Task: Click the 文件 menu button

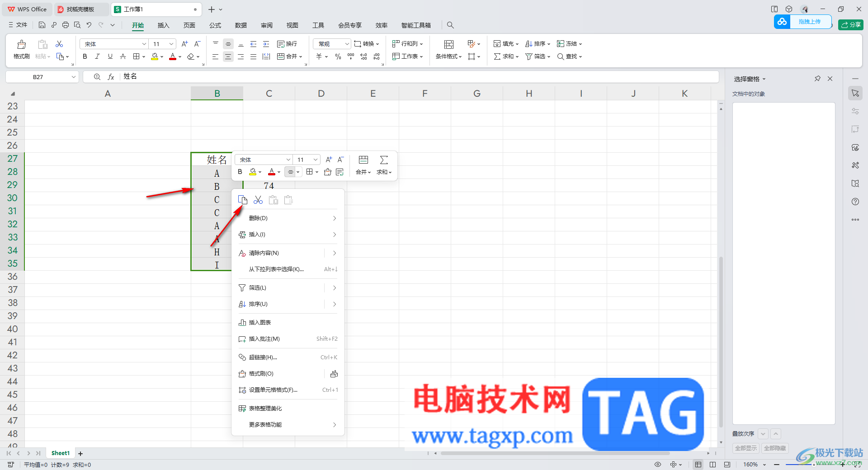Action: click(18, 25)
